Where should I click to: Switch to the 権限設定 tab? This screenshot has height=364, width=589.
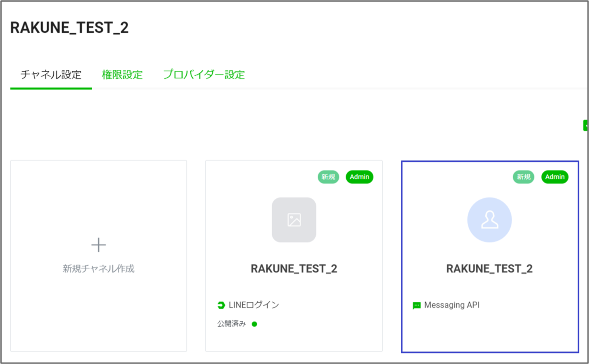122,75
